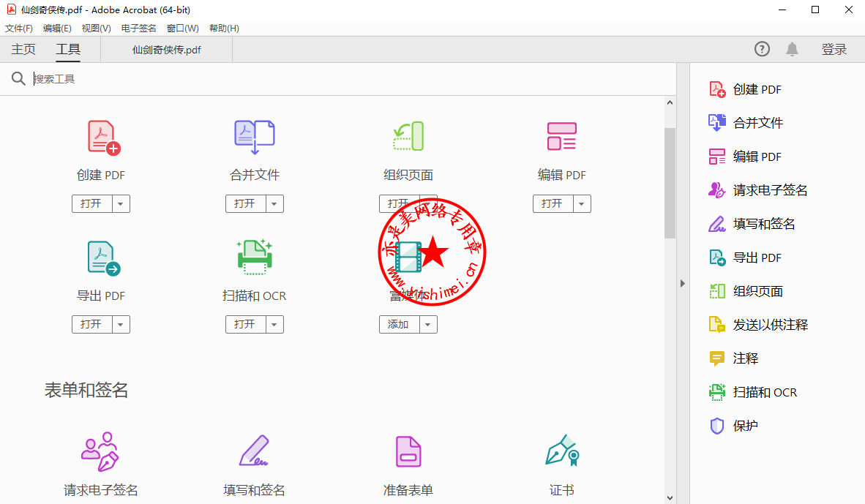Expand the dropdown arrow beside 导出 PDF 打开
Viewport: 865px width, 504px height.
(121, 325)
